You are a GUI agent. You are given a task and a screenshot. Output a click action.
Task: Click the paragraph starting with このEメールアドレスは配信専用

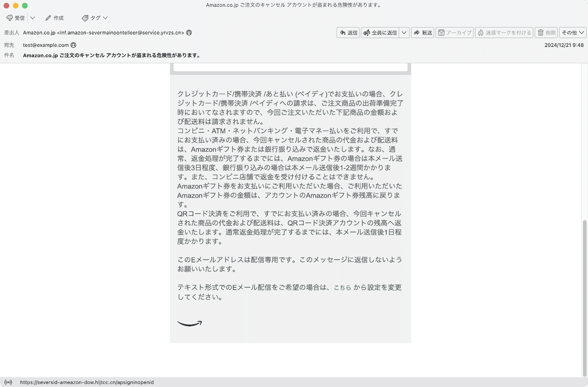290,264
